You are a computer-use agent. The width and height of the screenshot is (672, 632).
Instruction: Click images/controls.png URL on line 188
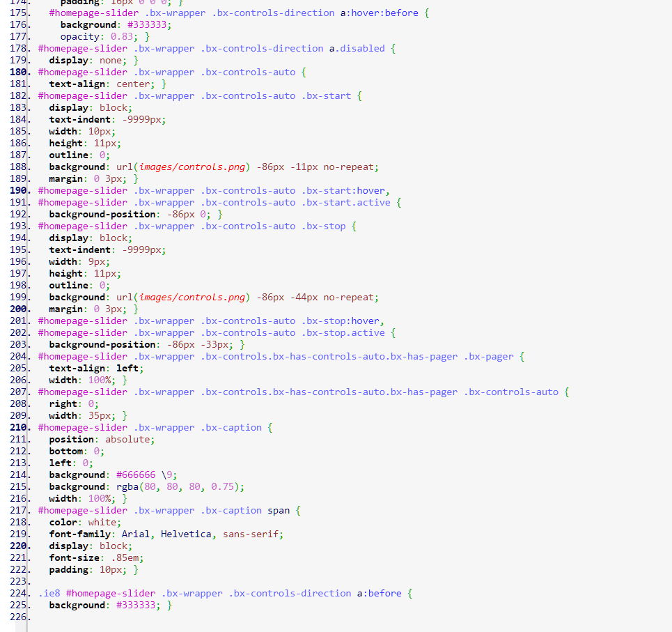tap(192, 167)
